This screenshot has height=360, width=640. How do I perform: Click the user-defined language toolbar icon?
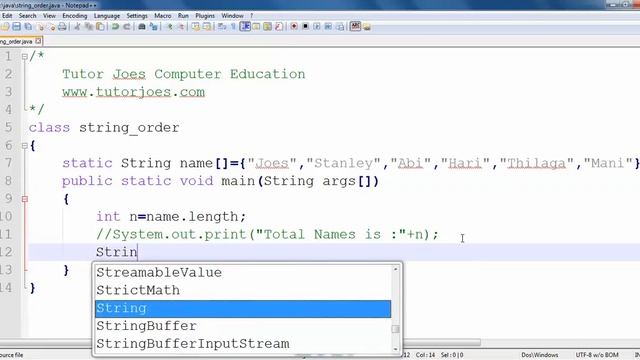(x=256, y=27)
